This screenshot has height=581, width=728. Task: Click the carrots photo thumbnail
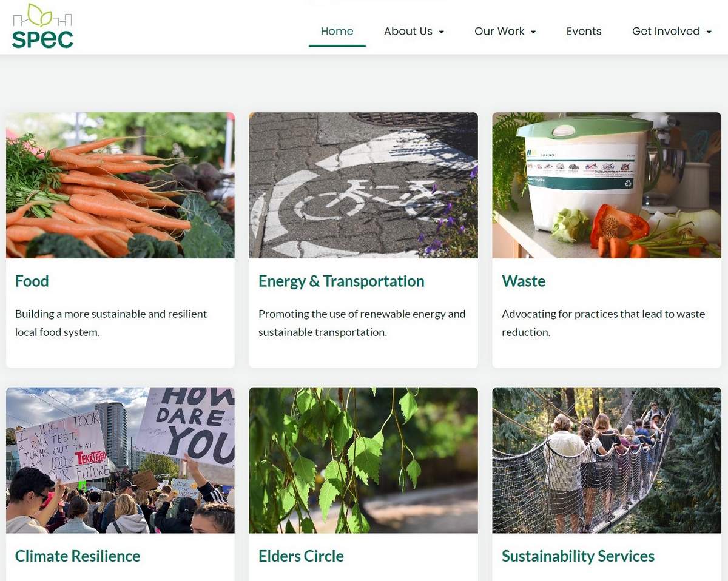coord(120,186)
